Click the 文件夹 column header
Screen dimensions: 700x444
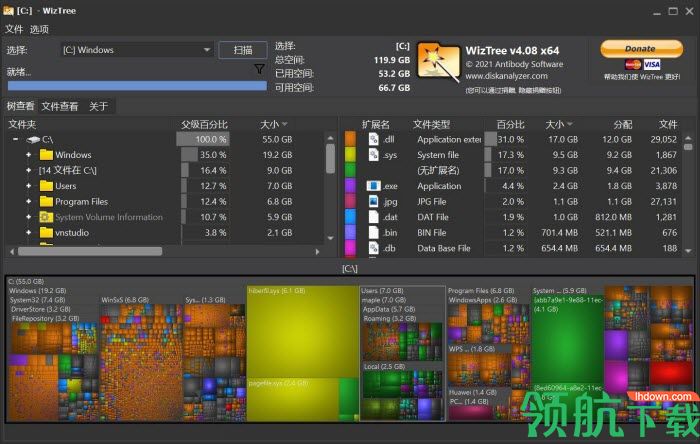(22, 124)
